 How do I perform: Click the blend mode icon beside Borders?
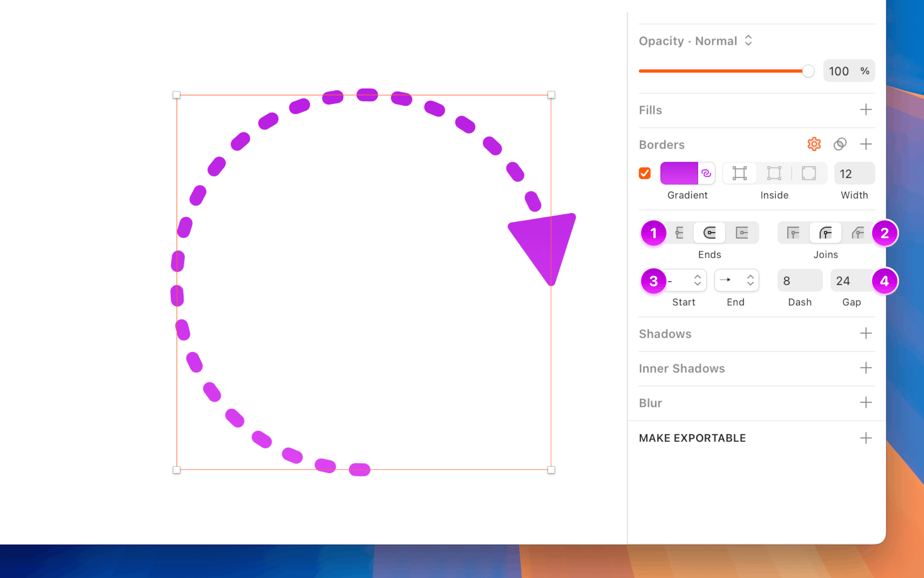[840, 144]
